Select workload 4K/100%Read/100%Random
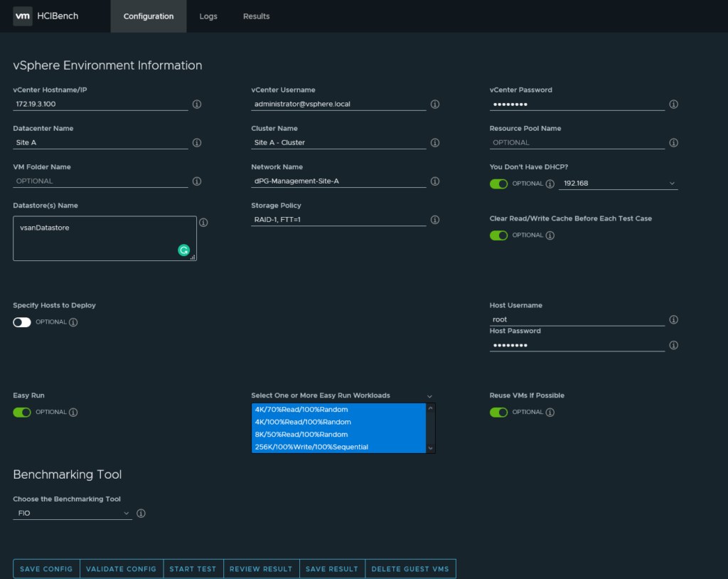The image size is (728, 579). pyautogui.click(x=338, y=422)
